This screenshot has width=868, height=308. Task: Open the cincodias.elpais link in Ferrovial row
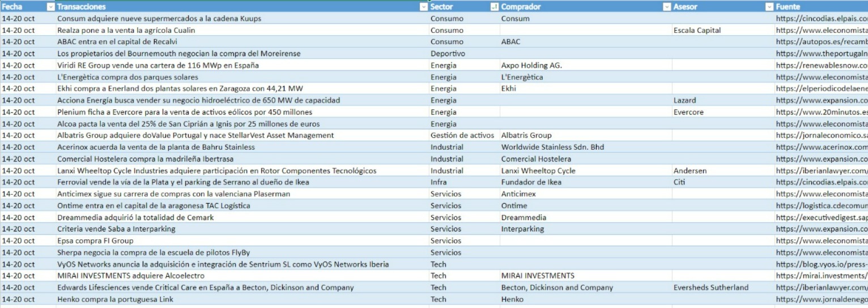pos(822,182)
